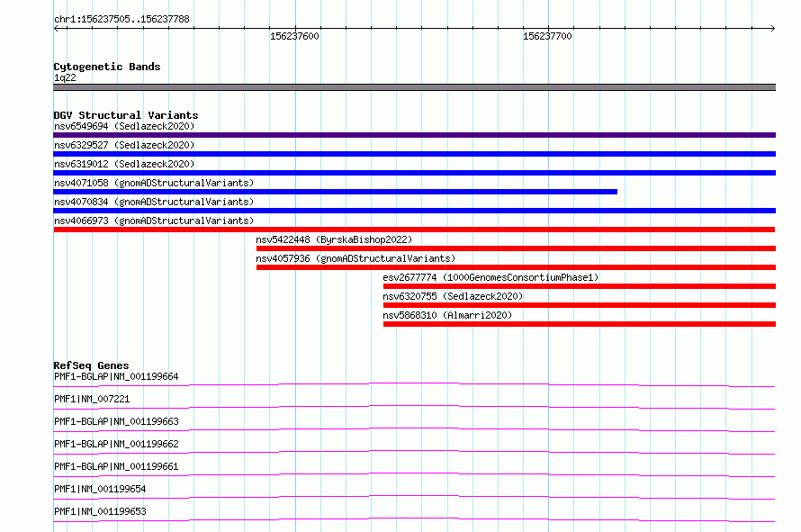Viewport: 801px width, 532px height.
Task: Click the PMF1-BGLAP|NM_001199661 gene label
Action: pos(116,466)
